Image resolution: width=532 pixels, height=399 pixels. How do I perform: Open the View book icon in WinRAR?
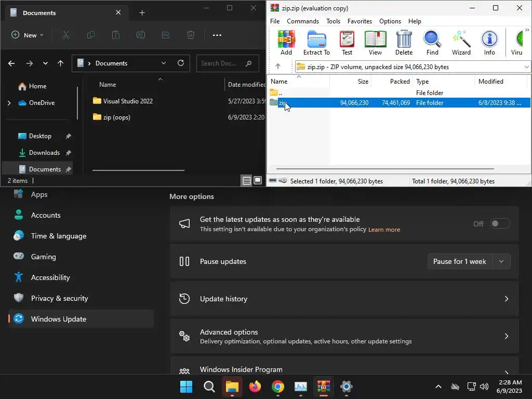click(x=375, y=43)
